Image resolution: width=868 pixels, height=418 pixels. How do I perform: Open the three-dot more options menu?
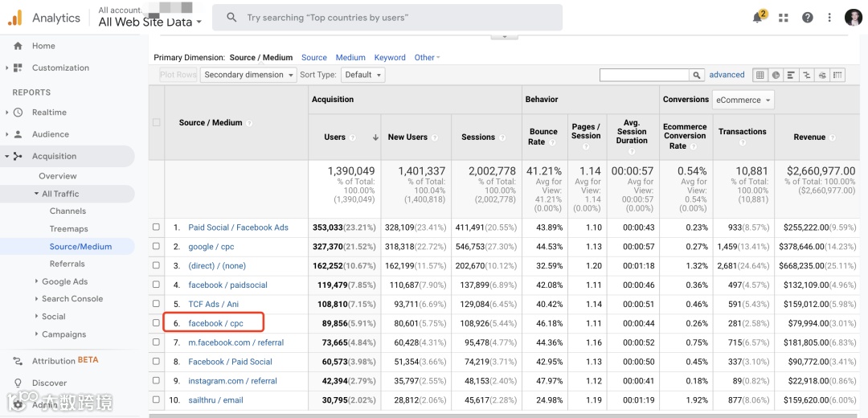pyautogui.click(x=829, y=18)
